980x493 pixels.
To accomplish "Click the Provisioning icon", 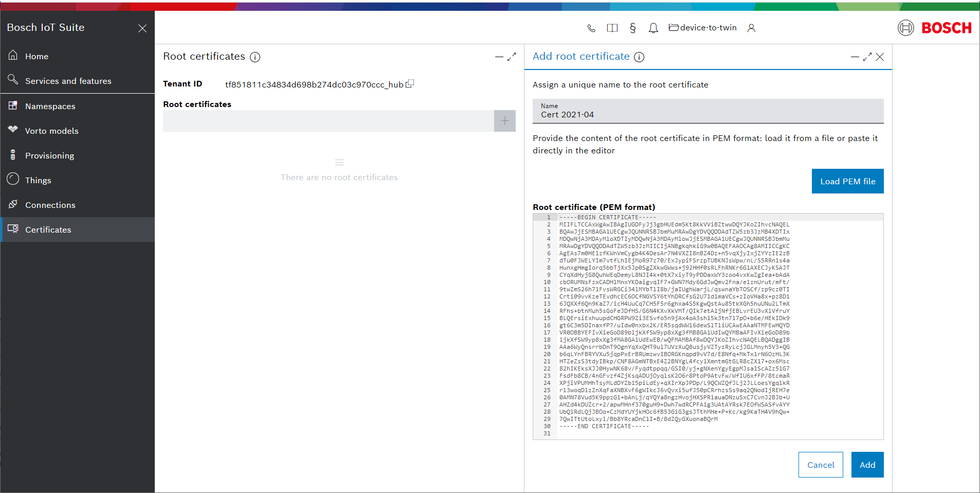I will pos(13,154).
